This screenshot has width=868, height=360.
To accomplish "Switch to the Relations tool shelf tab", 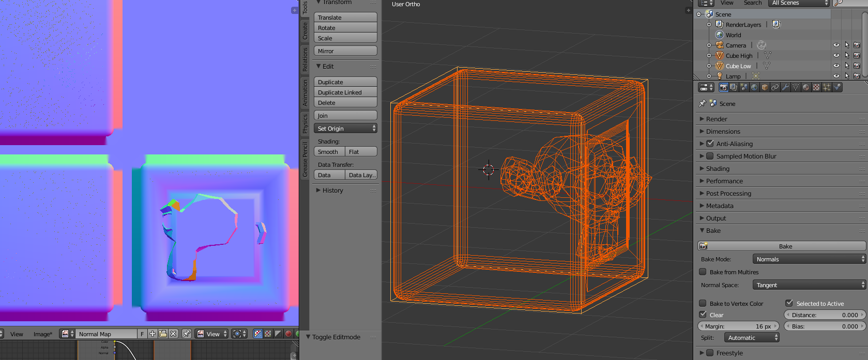I will point(304,59).
